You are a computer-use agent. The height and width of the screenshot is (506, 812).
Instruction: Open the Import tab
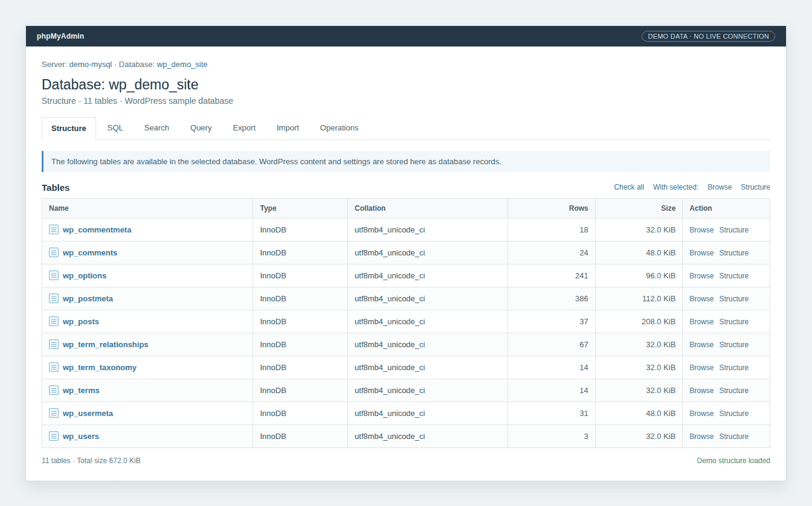click(288, 128)
